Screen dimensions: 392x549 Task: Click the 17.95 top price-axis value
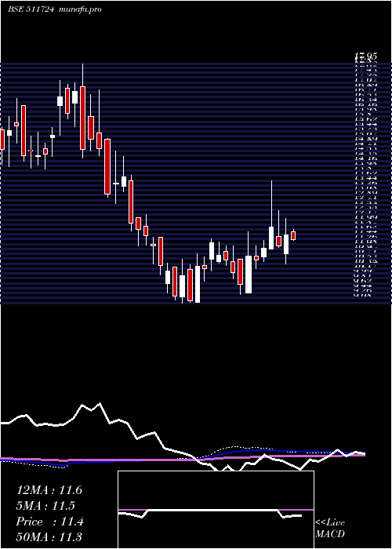365,56
